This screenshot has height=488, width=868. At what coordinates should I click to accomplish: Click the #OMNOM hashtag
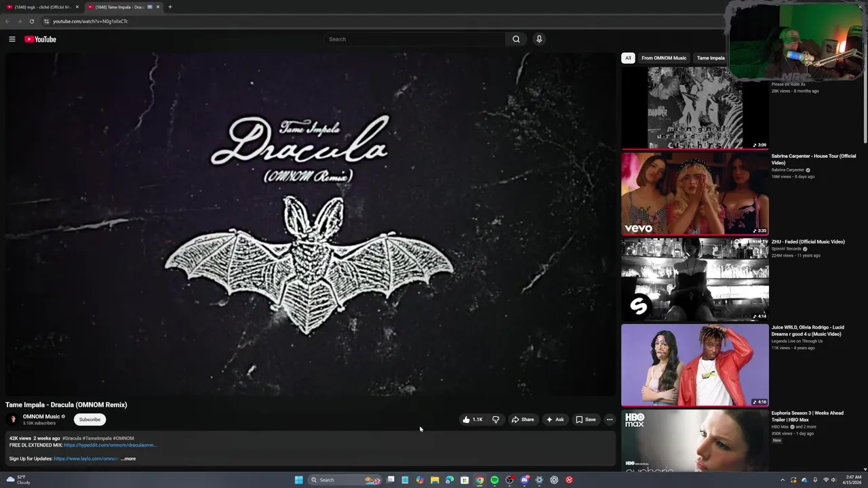point(123,439)
